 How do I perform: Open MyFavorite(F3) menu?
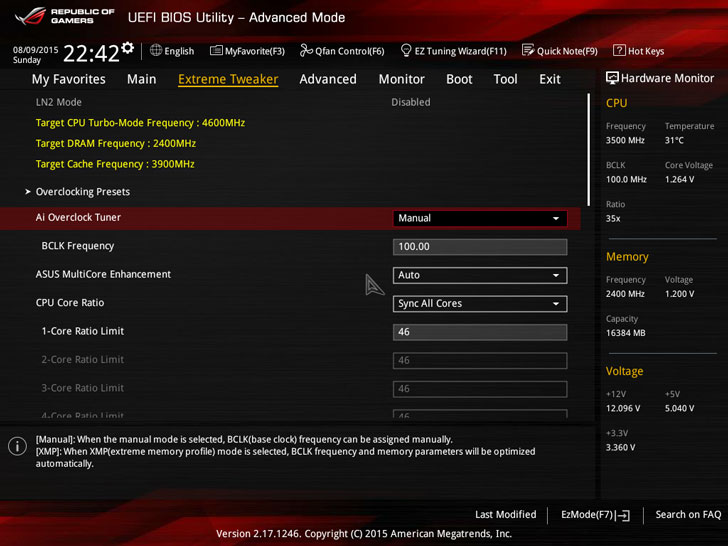tap(247, 51)
